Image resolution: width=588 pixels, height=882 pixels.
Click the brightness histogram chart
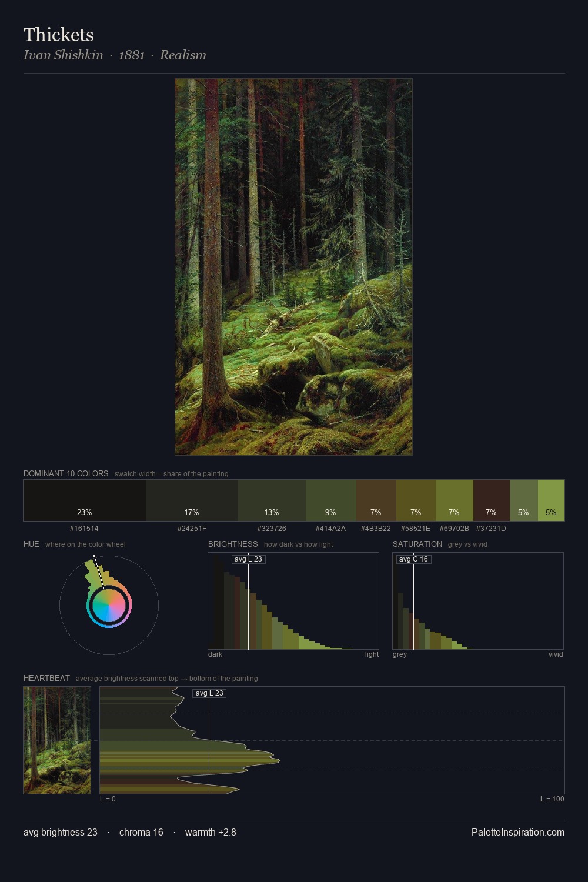(x=293, y=601)
